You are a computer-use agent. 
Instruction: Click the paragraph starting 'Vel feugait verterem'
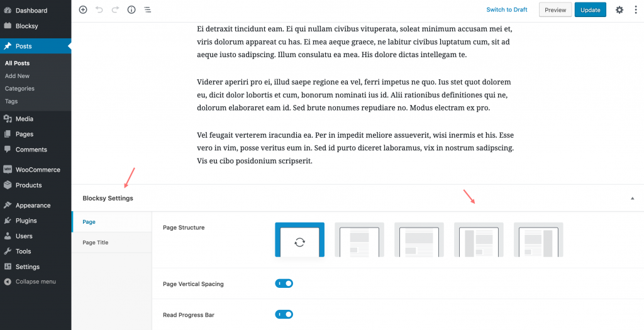click(356, 148)
